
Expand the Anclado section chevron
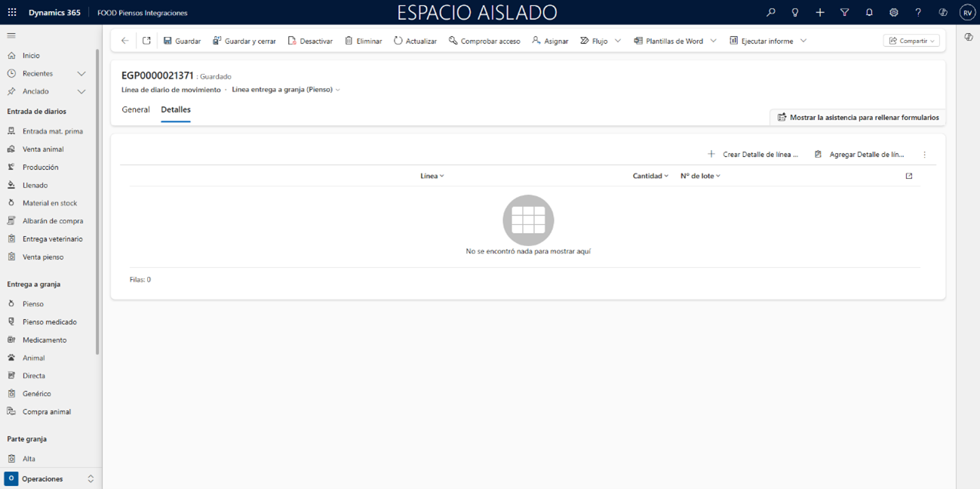coord(81,91)
